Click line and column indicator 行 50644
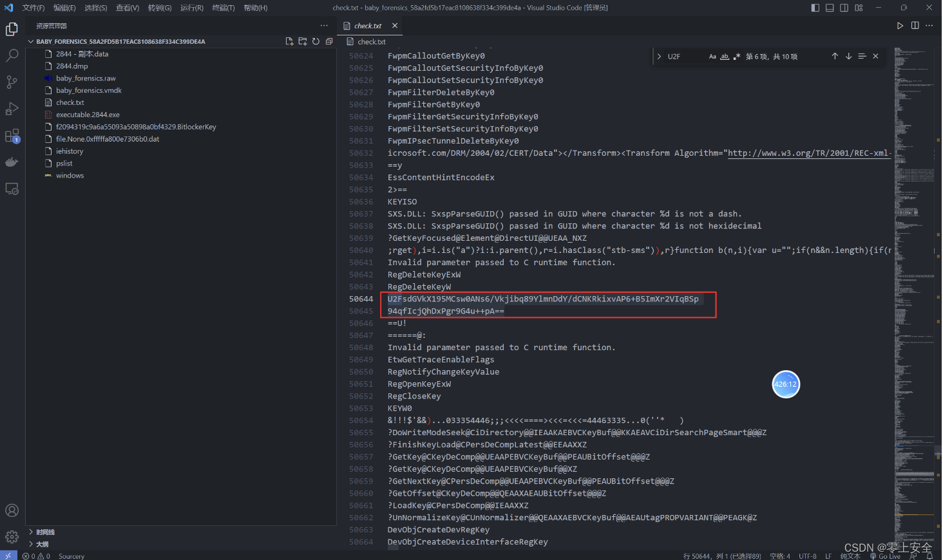 tap(722, 556)
